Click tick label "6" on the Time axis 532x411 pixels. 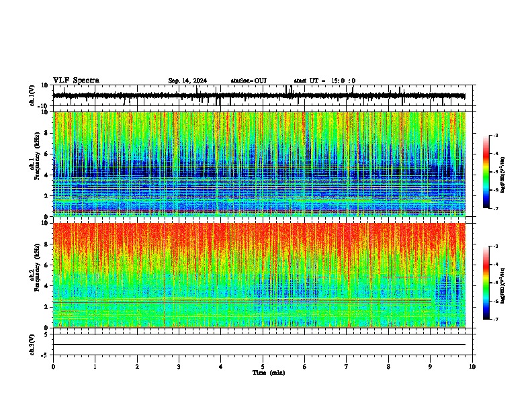pos(305,367)
